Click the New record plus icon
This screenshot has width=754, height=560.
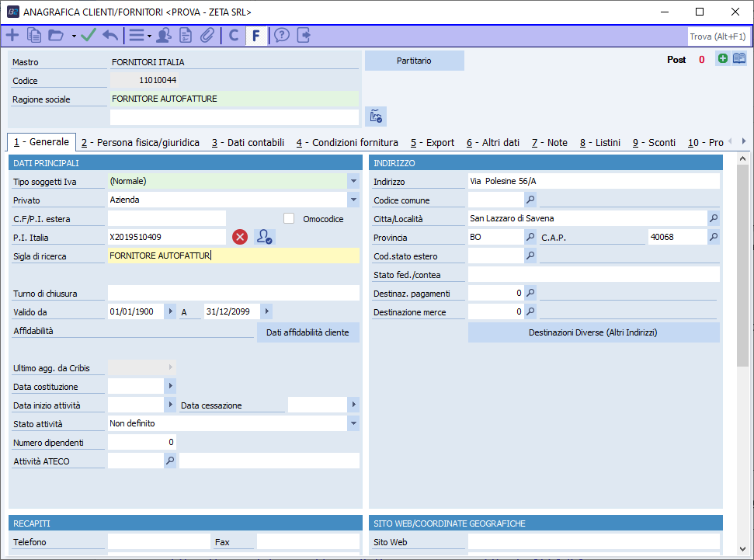[12, 35]
